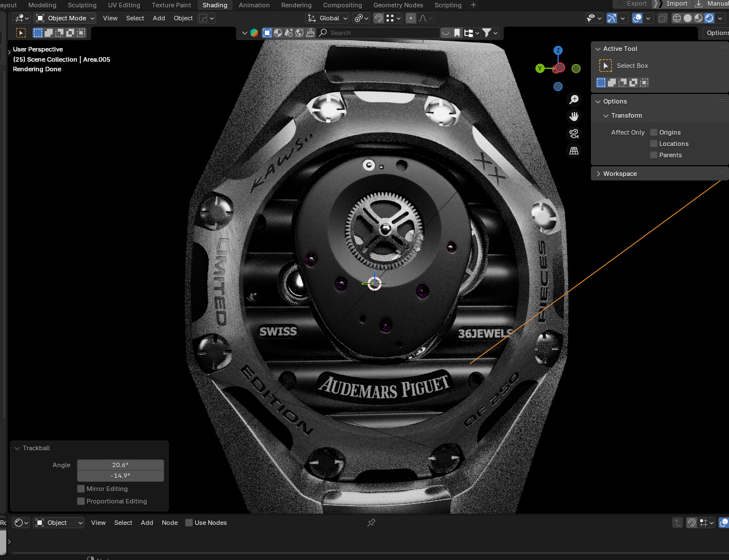Switch to the Geometry Nodes workspace tab

(398, 5)
